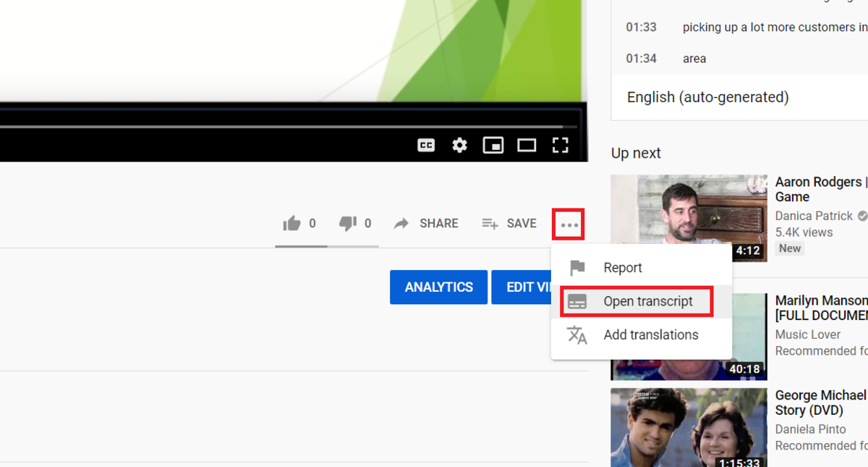Toggle closed captions CC button
This screenshot has height=467, width=868.
tap(426, 146)
